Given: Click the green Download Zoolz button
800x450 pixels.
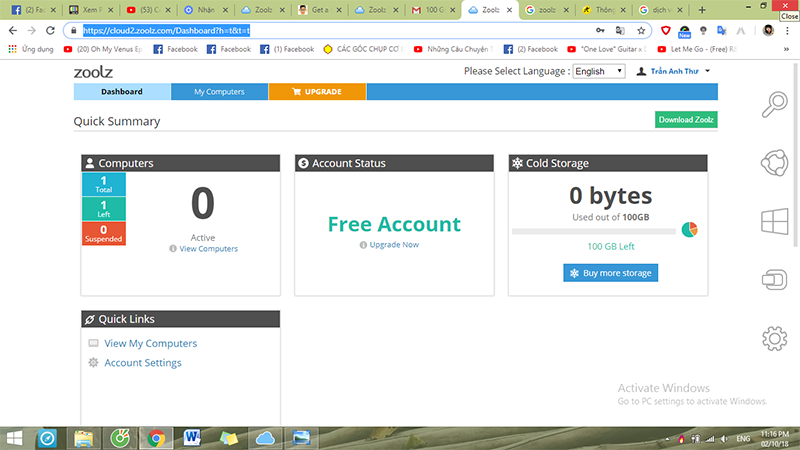Looking at the screenshot, I should pos(686,119).
